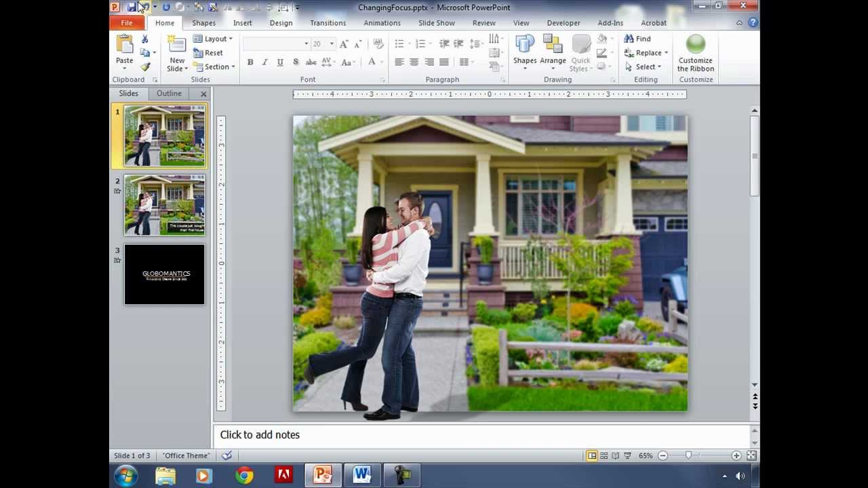The height and width of the screenshot is (488, 868).
Task: Toggle Align Text Right
Action: 429,62
